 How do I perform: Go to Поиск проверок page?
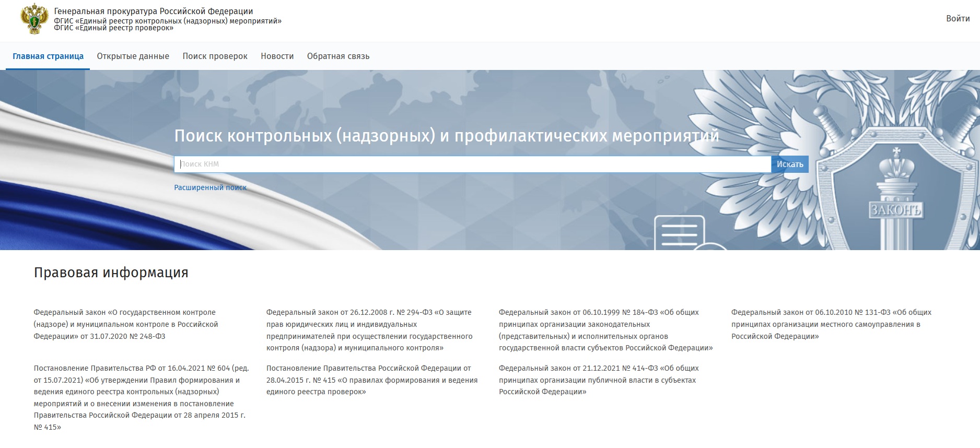215,56
